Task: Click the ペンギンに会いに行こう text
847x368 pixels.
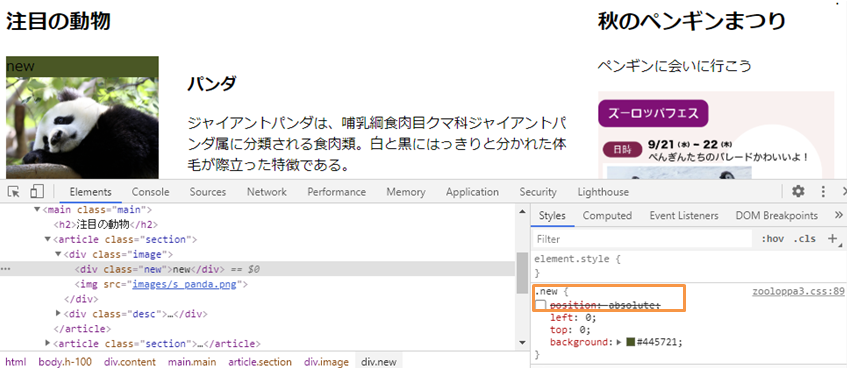Action: coord(674,66)
